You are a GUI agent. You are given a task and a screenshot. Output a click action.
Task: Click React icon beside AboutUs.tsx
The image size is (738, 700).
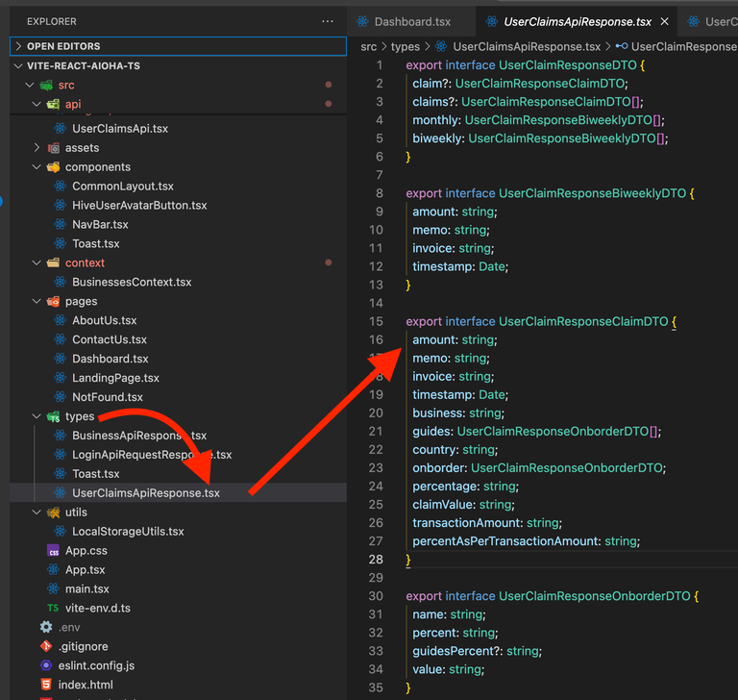60,320
